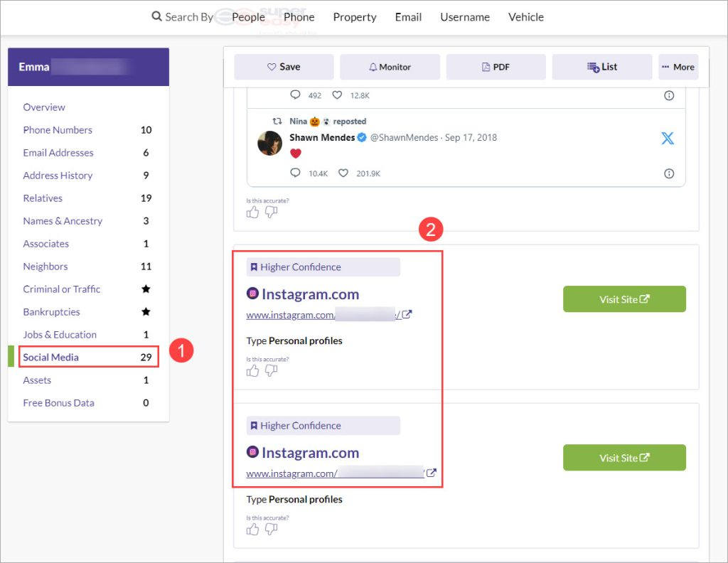Switch search to Phone
Image resolution: width=728 pixels, height=563 pixels.
[299, 17]
